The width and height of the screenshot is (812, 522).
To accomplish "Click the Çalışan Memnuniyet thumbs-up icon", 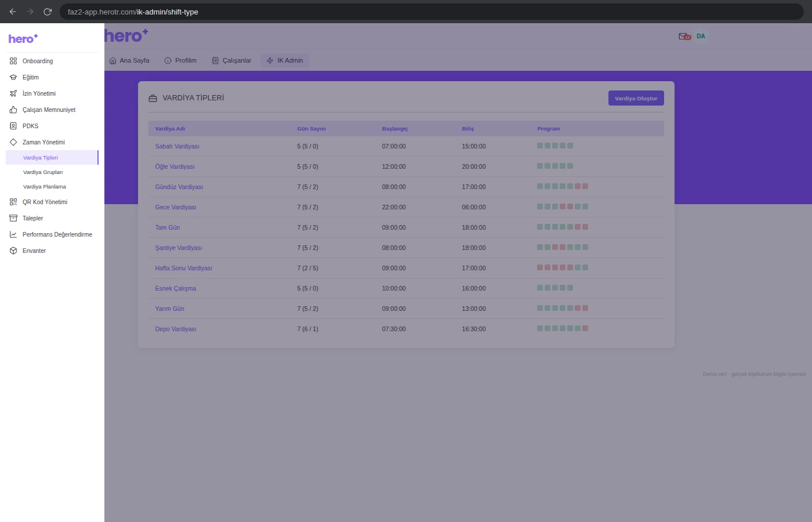I will click(x=13, y=110).
